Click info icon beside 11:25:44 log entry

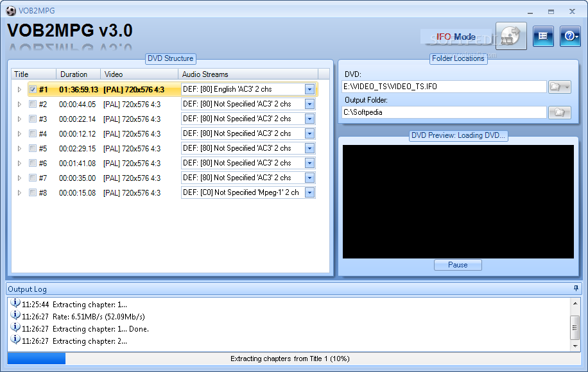[15, 303]
